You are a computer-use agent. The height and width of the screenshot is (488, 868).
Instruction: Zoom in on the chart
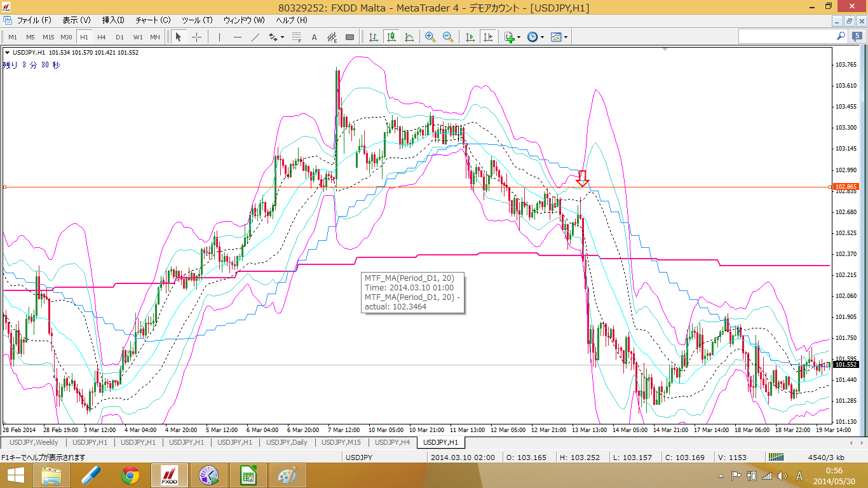430,37
